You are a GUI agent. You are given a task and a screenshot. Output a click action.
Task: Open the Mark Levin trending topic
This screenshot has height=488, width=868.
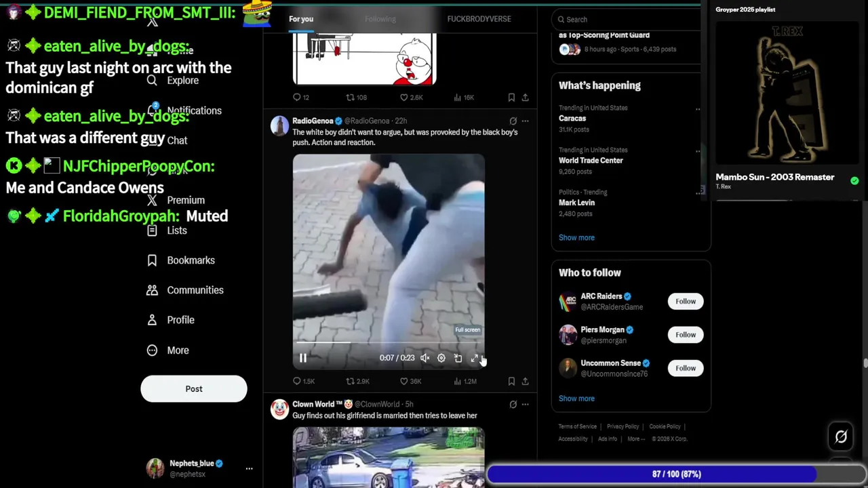576,203
